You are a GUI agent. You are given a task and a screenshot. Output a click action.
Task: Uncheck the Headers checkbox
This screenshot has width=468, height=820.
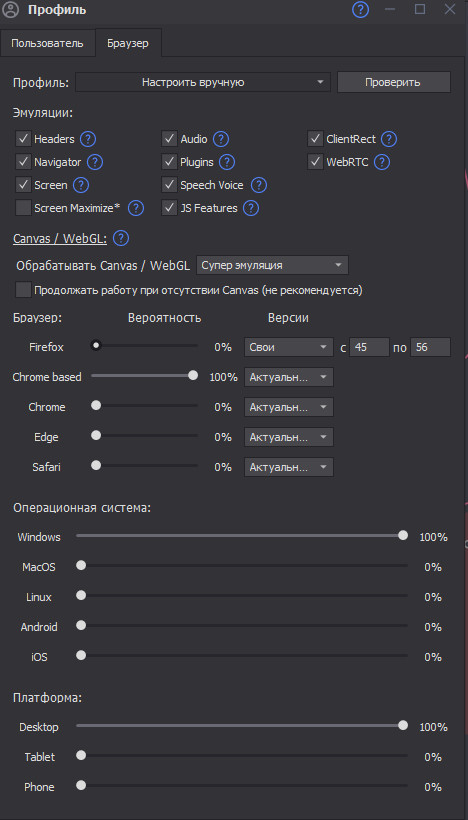(x=23, y=139)
